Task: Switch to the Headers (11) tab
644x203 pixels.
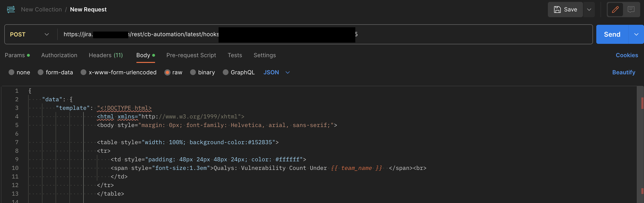Action: point(106,55)
